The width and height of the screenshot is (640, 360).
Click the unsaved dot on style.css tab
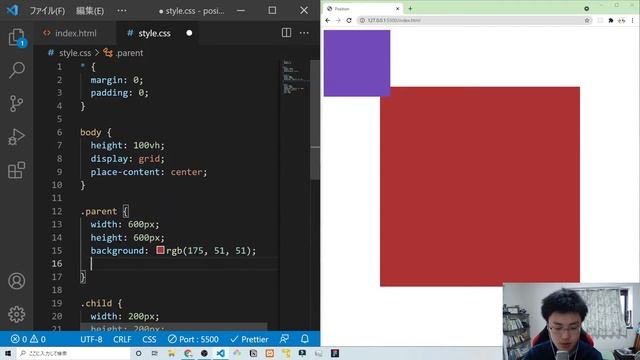[x=189, y=33]
